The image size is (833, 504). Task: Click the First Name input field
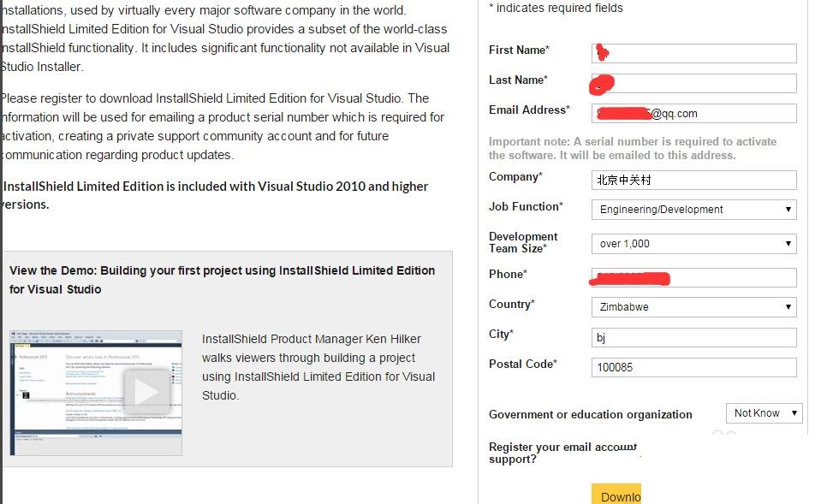[x=693, y=54]
